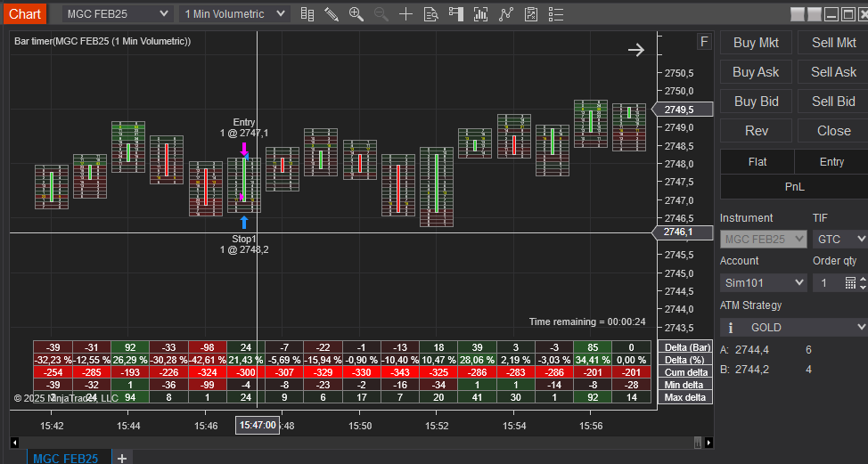
Task: Click the ATM Strategy info icon
Action: (x=730, y=328)
